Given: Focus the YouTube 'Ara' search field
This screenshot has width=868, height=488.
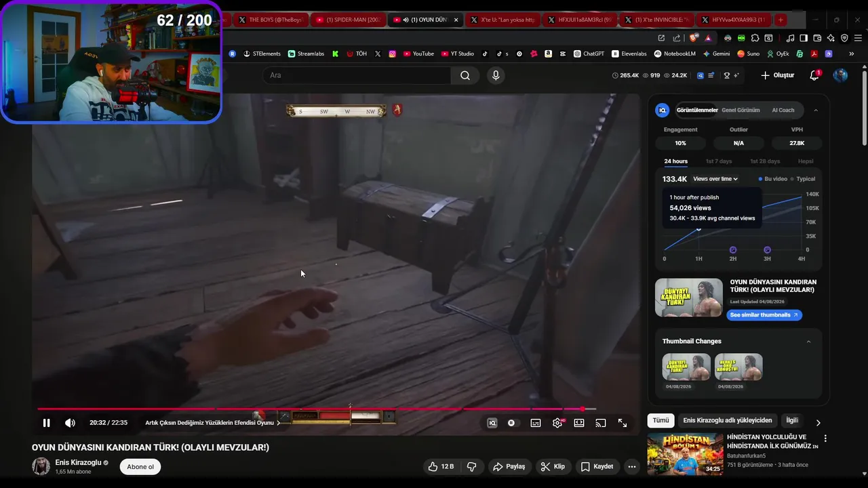Looking at the screenshot, I should click(x=357, y=75).
